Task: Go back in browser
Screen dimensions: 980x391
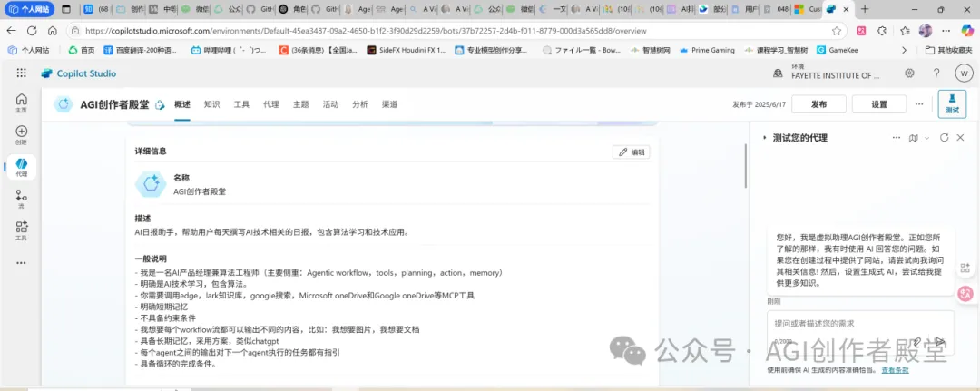Action: click(12, 31)
